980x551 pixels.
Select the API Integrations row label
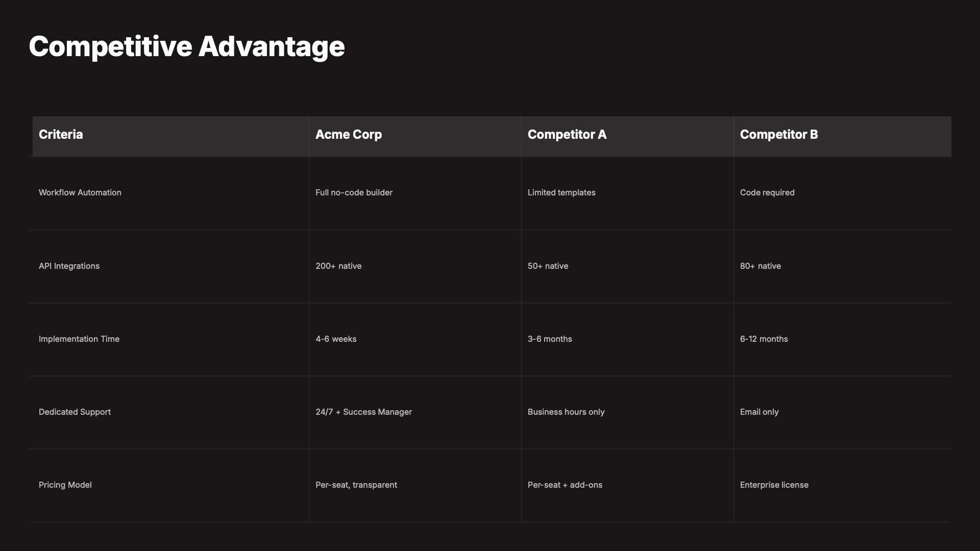(69, 266)
